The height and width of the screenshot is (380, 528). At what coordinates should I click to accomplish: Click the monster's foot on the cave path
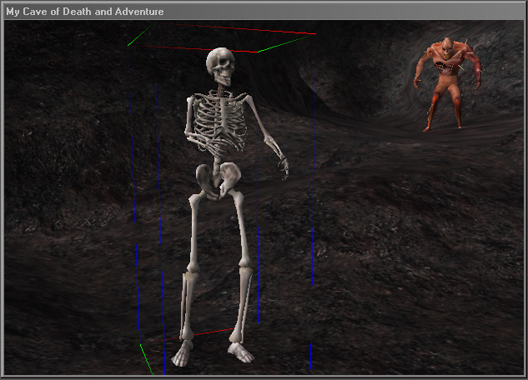click(427, 129)
